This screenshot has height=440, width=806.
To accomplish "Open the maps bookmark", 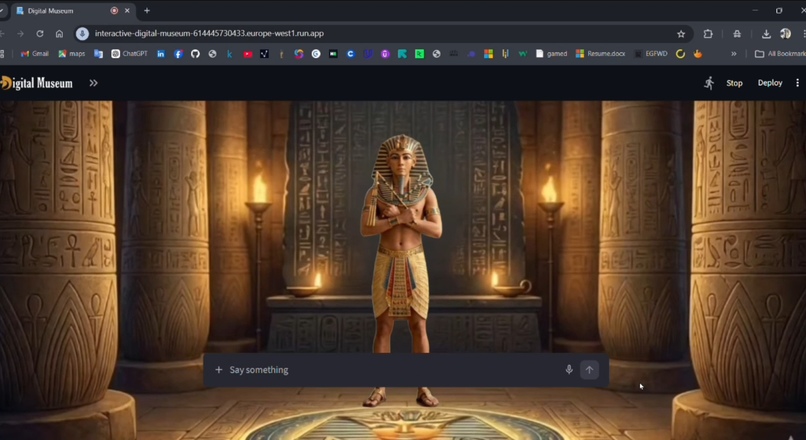I will [71, 53].
